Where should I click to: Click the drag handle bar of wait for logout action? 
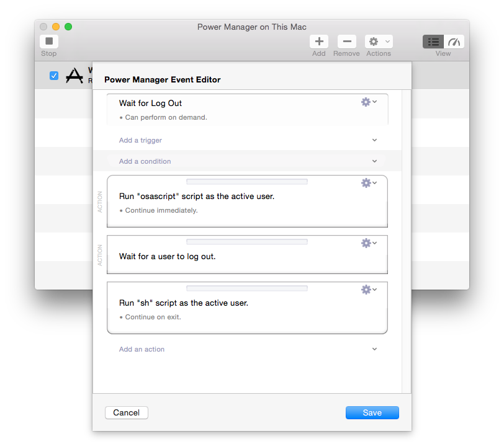pos(247,242)
